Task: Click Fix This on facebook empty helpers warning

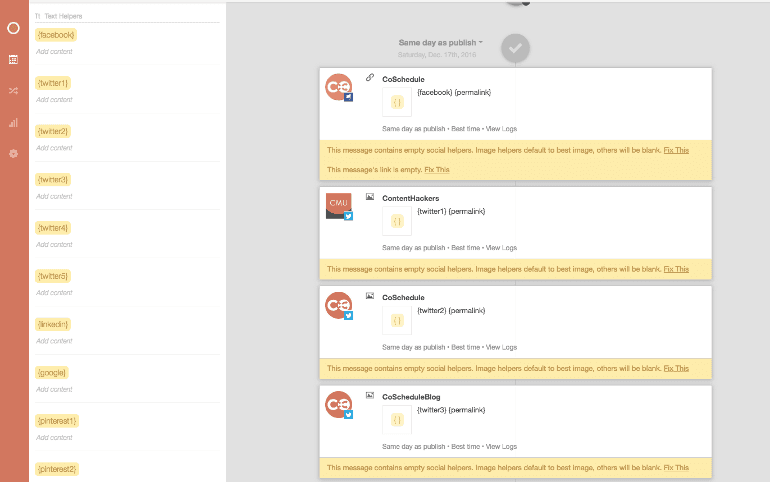Action: tap(676, 150)
